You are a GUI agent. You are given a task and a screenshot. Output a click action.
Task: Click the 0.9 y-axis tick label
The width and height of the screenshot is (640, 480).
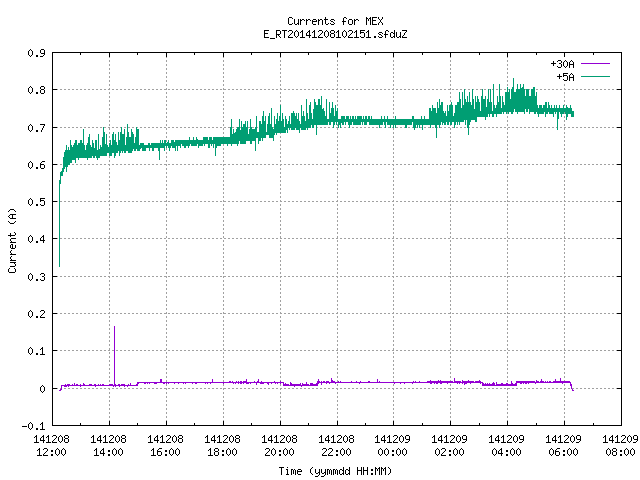click(x=36, y=53)
